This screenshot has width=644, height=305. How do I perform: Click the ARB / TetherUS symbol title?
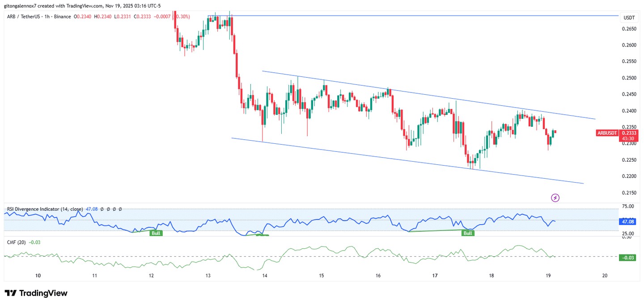point(25,17)
